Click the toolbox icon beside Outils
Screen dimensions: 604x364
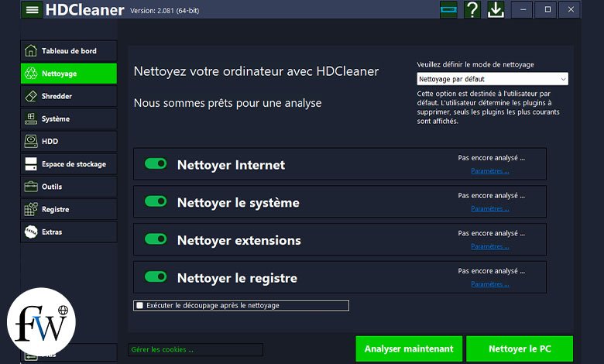coord(31,187)
